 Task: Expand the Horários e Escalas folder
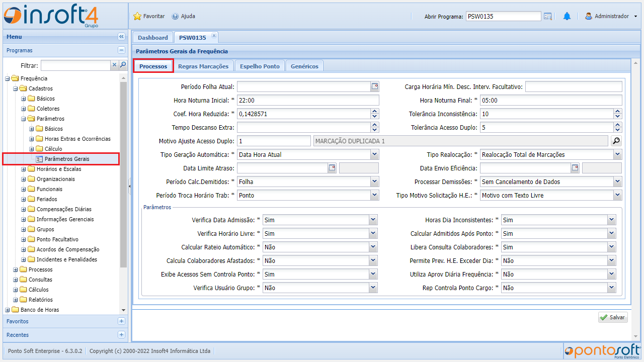pos(24,169)
